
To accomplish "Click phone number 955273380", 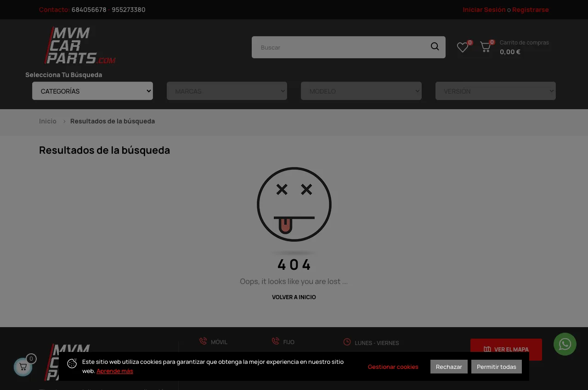I will [x=129, y=10].
